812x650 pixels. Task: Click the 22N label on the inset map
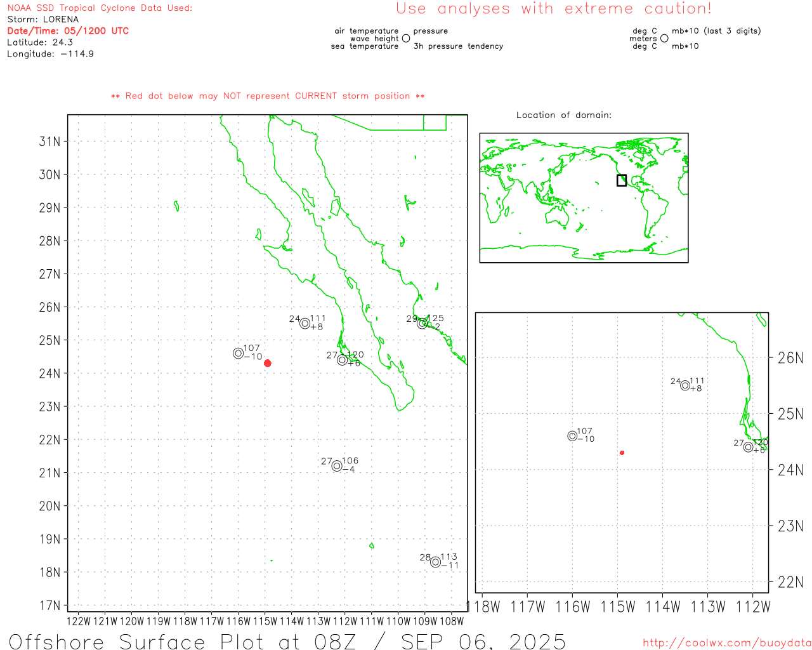(x=790, y=582)
